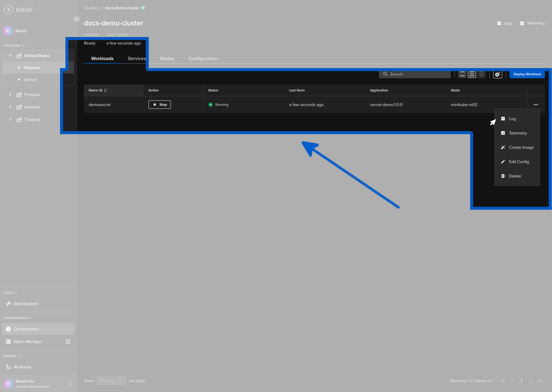Expand the Portugal process group
The height and width of the screenshot is (392, 552).
(10, 94)
